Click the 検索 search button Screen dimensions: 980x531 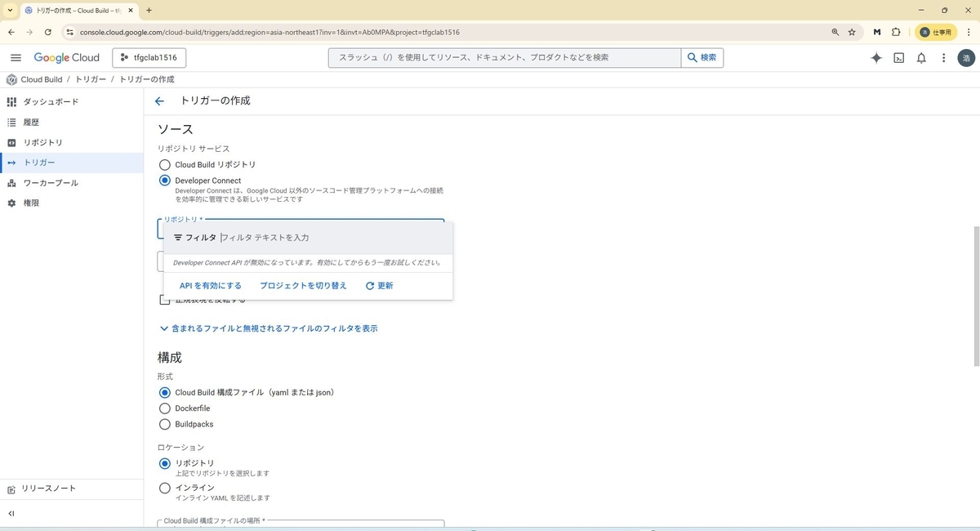click(x=702, y=58)
